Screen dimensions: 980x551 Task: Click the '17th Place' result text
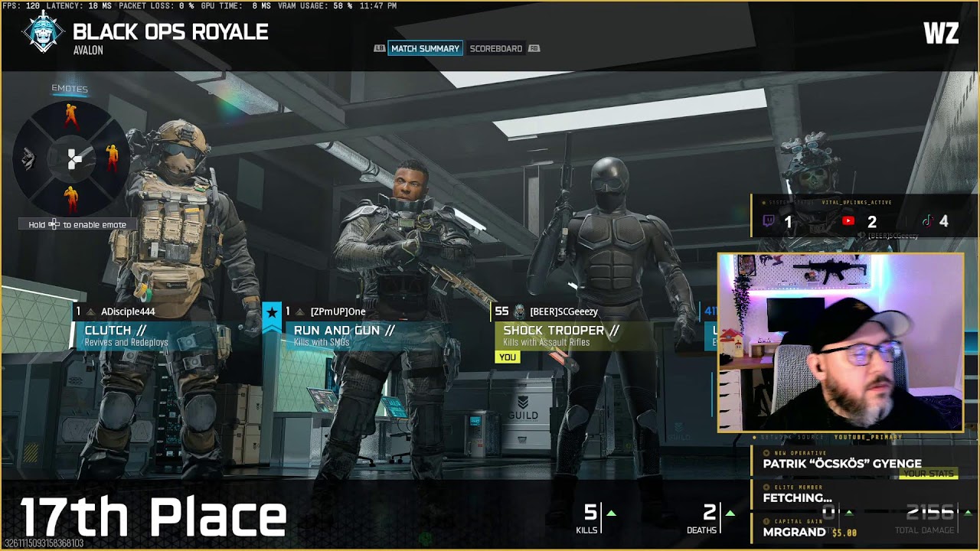153,517
